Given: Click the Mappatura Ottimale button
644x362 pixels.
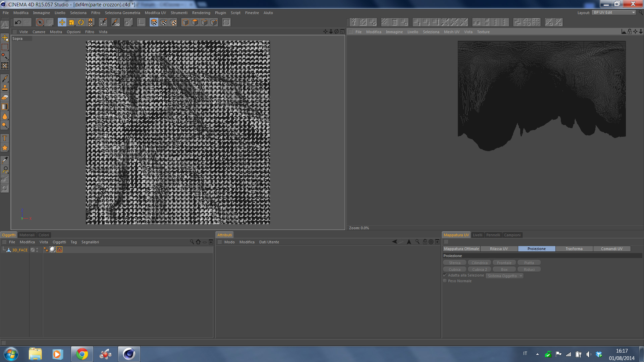Looking at the screenshot, I should coord(462,249).
